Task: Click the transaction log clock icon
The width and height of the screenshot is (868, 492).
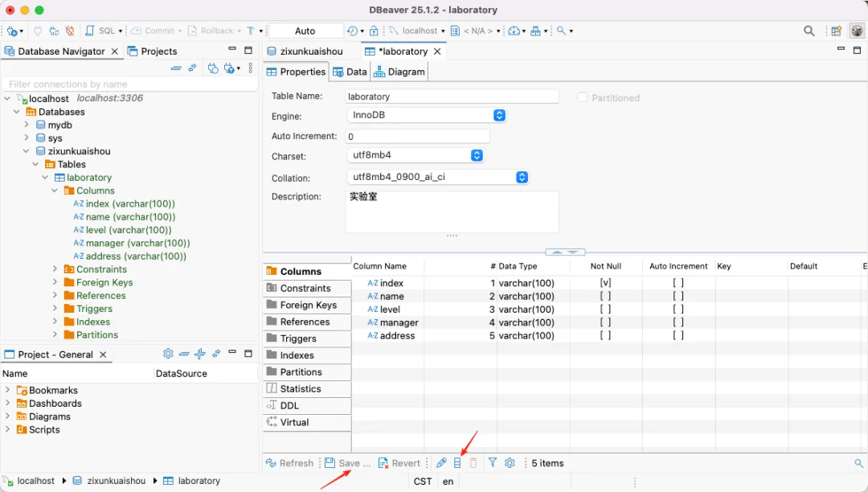Action: (352, 31)
